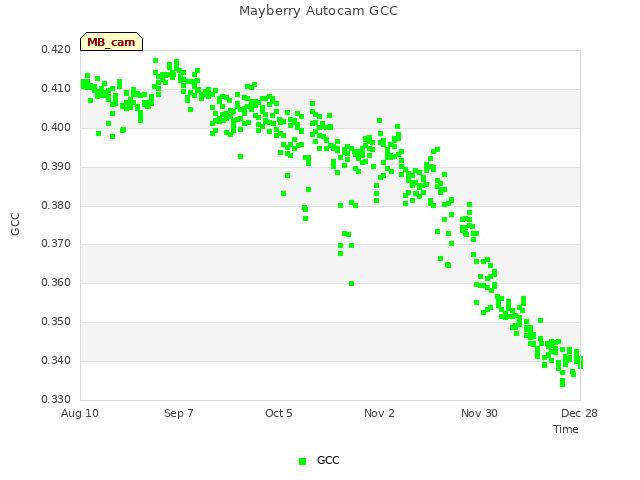This screenshot has height=480, width=640.
Task: Click the isolated data point near 0.393 in late September
Action: (240, 157)
